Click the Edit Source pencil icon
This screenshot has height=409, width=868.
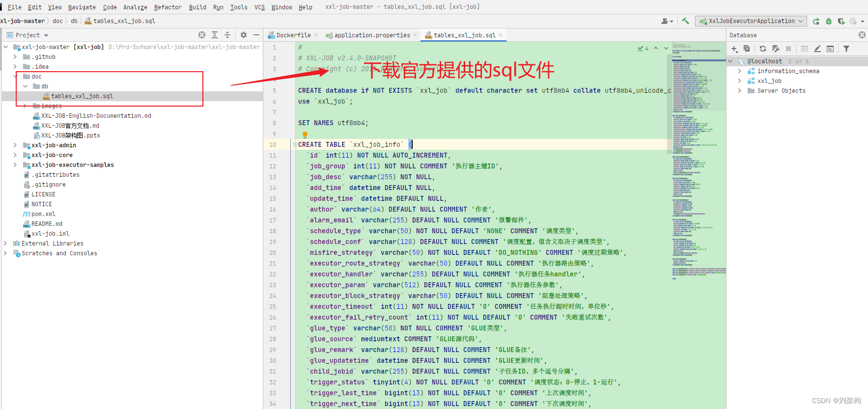click(x=817, y=49)
